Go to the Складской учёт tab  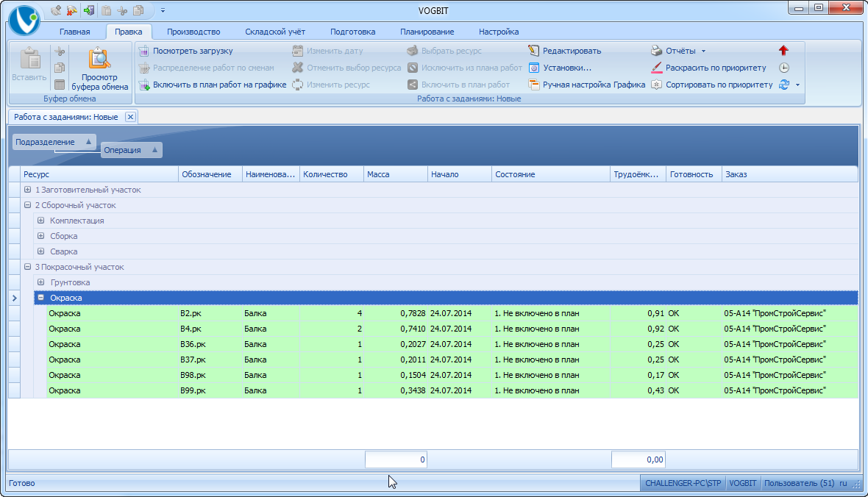coord(275,32)
